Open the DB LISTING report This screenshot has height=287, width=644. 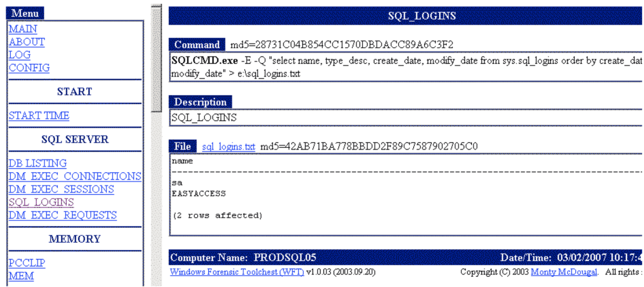(x=37, y=163)
